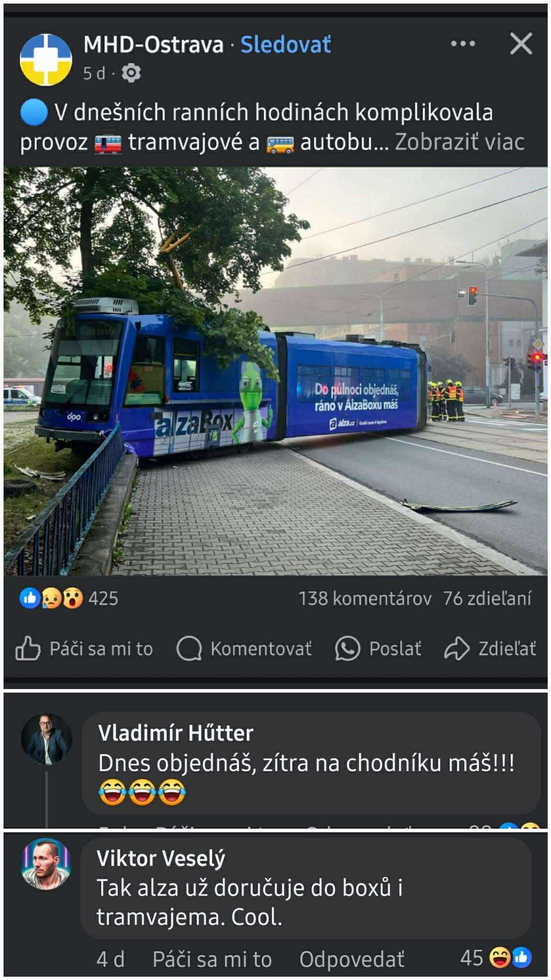Click the post audience settings gear icon
This screenshot has width=551, height=980.
pyautogui.click(x=131, y=73)
